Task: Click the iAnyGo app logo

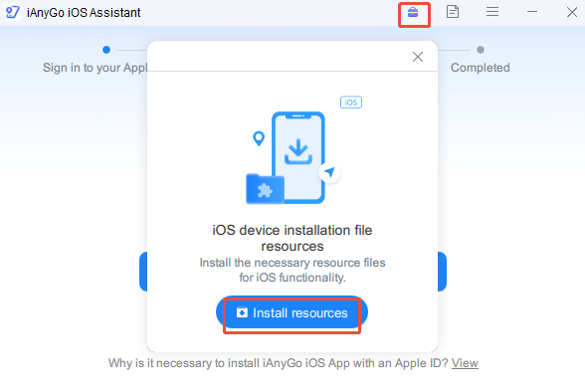Action: coord(12,12)
